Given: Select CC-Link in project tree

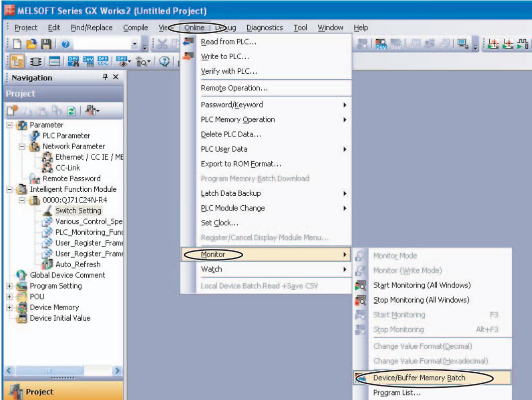Looking at the screenshot, I should (x=68, y=168).
